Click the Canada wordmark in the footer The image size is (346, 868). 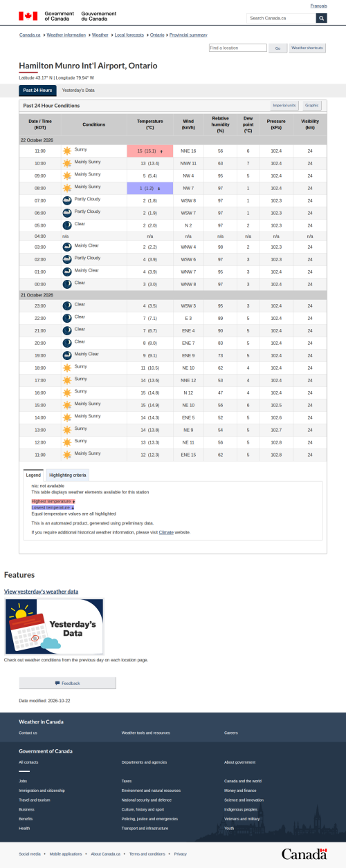click(x=304, y=854)
